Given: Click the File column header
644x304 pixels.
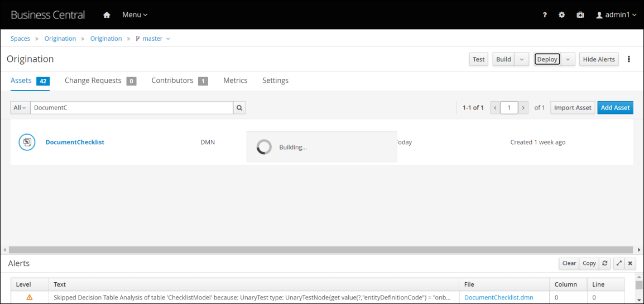Looking at the screenshot, I should pyautogui.click(x=504, y=284).
